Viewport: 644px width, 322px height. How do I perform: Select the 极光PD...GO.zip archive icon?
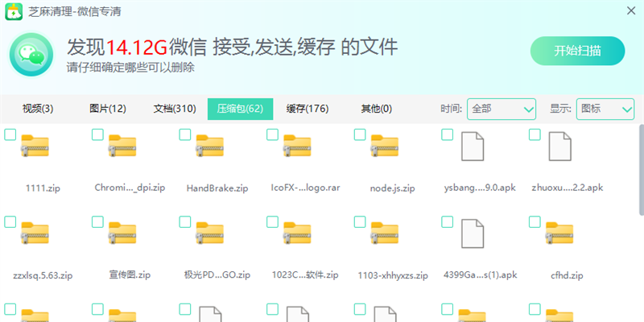click(210, 233)
